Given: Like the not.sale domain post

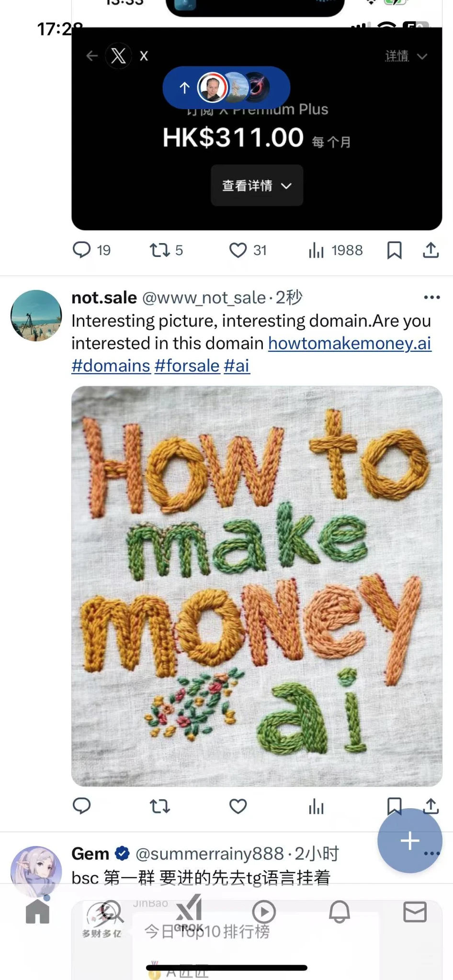Looking at the screenshot, I should (238, 806).
